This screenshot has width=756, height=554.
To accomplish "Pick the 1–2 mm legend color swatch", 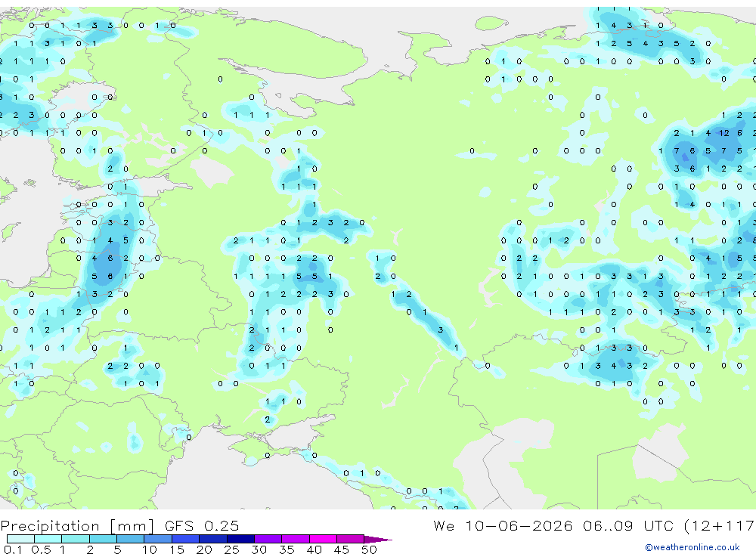I will (75, 539).
